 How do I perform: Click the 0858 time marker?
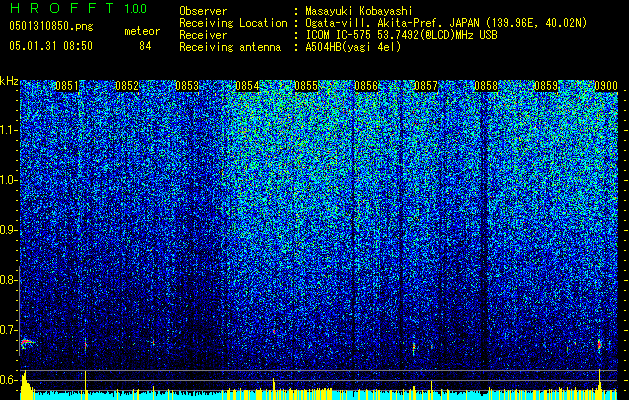point(486,86)
